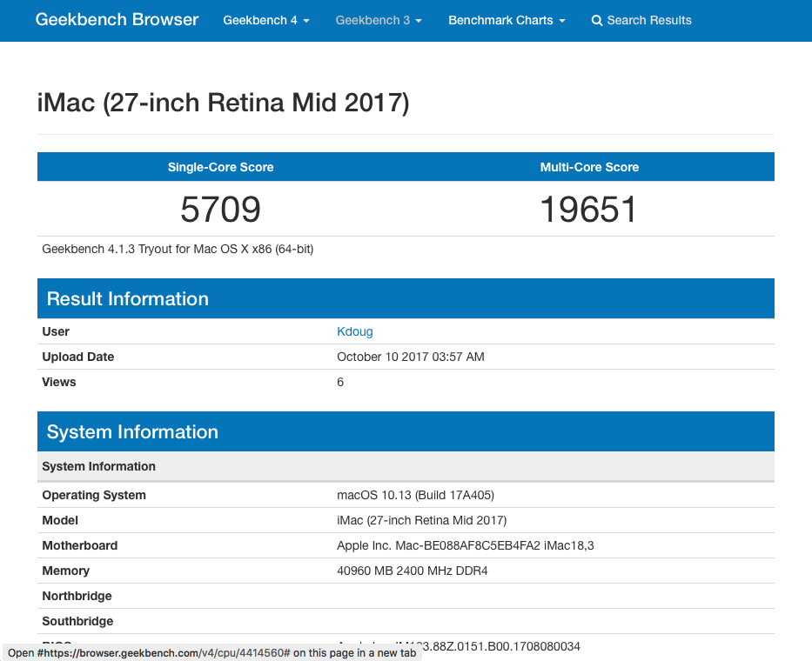The image size is (812, 661).
Task: Click the upload date October 10 2017 03:57 AM
Action: coord(411,357)
